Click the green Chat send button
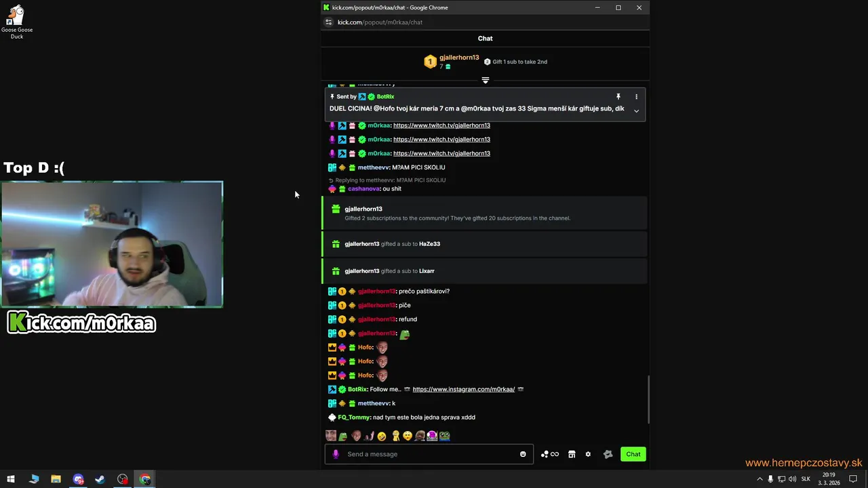Viewport: 868px width, 488px height. pos(633,454)
